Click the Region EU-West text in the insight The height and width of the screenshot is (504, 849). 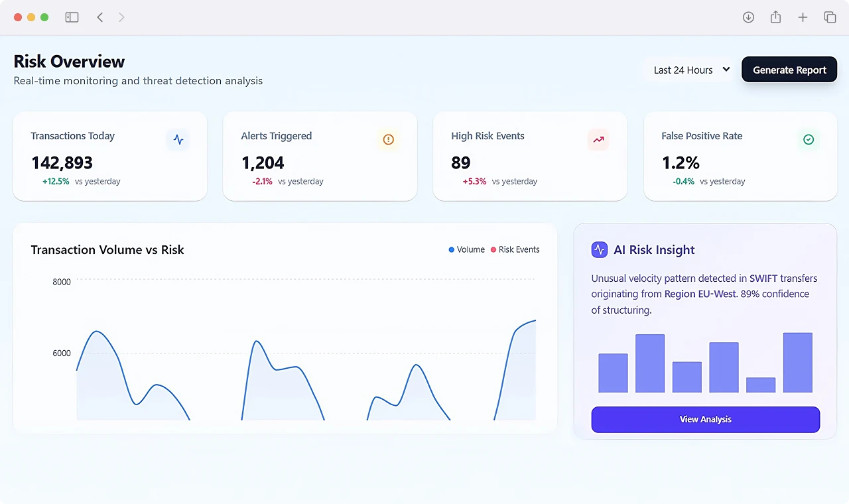pos(700,294)
